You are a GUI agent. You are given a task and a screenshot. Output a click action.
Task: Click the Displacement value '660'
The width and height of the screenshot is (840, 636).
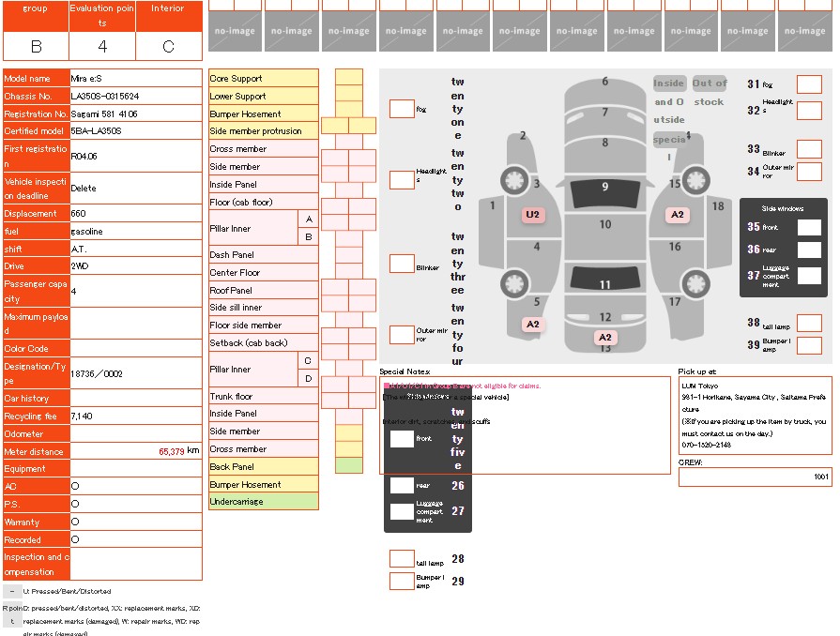78,214
